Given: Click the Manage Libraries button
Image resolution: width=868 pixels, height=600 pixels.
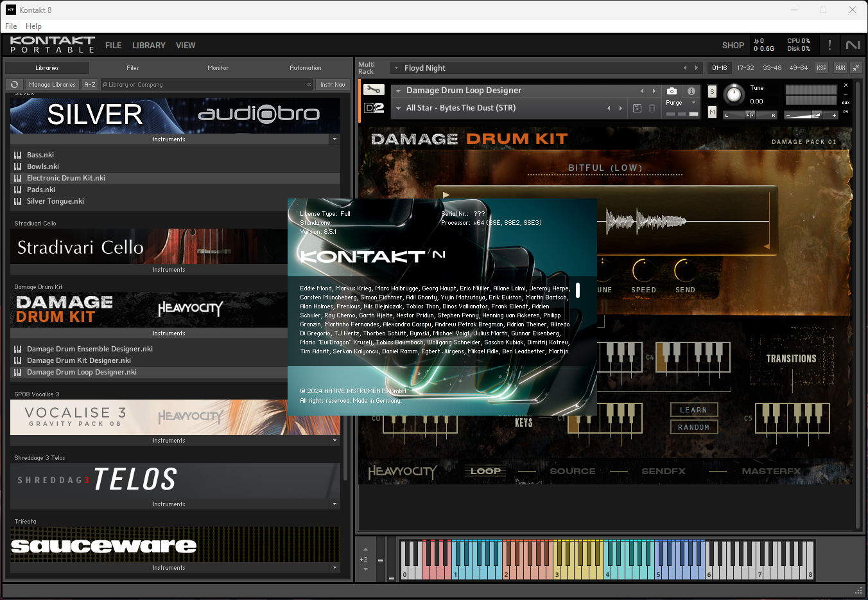Looking at the screenshot, I should [x=52, y=85].
